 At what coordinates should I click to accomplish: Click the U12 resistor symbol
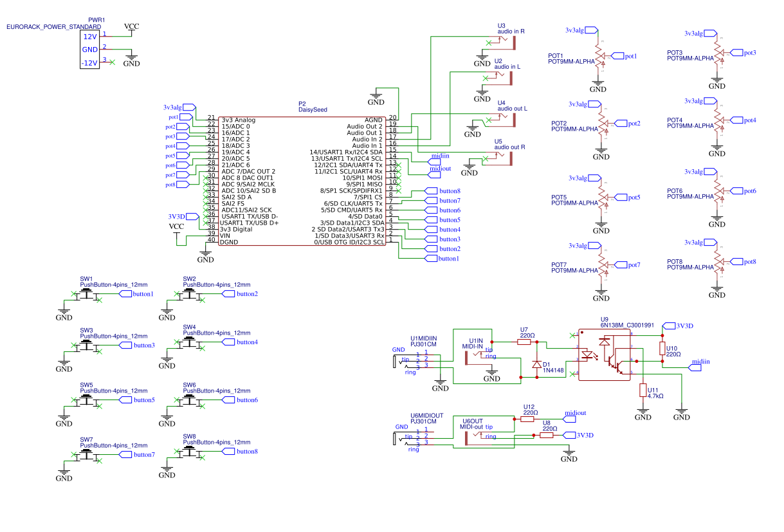[x=527, y=419]
